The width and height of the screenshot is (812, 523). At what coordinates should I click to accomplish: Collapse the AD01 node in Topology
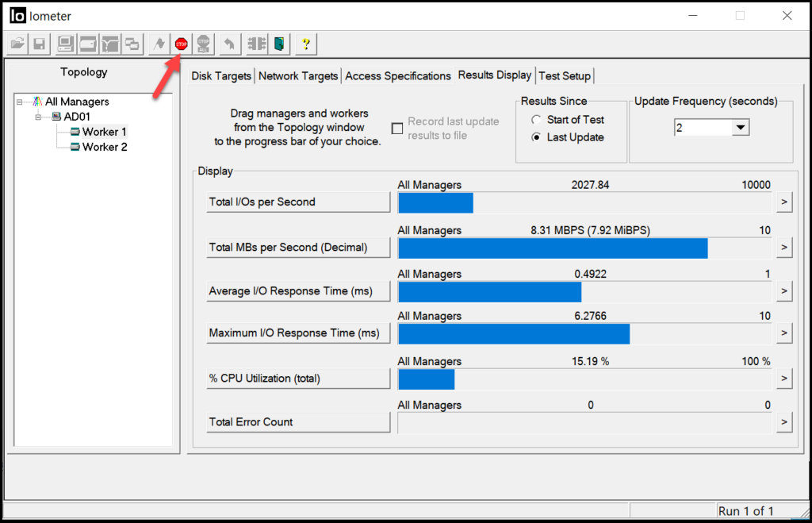(38, 116)
